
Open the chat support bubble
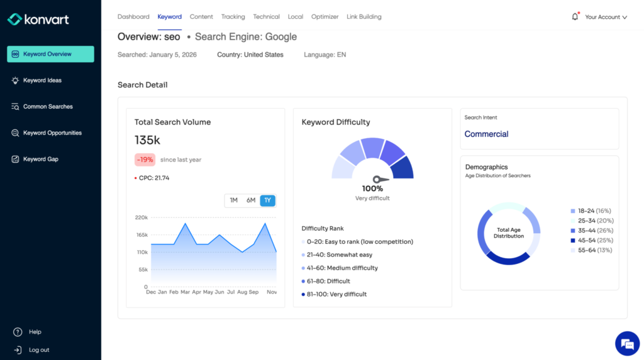click(x=627, y=344)
